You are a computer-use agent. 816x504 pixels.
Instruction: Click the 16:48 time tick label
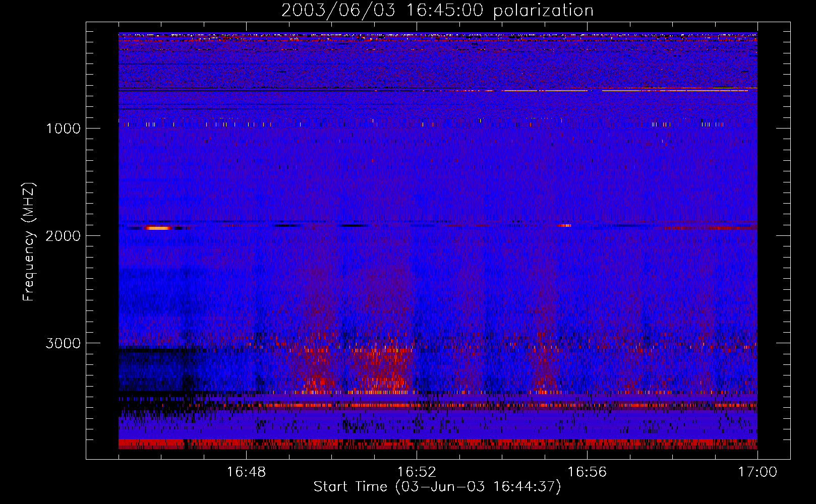coord(246,472)
